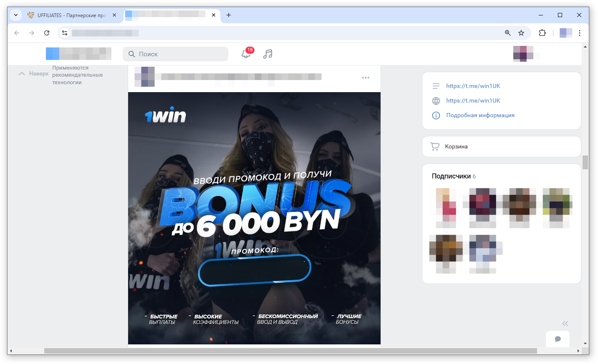Open the notifications bell with 15 badge
The height and width of the screenshot is (364, 598).
pos(246,54)
